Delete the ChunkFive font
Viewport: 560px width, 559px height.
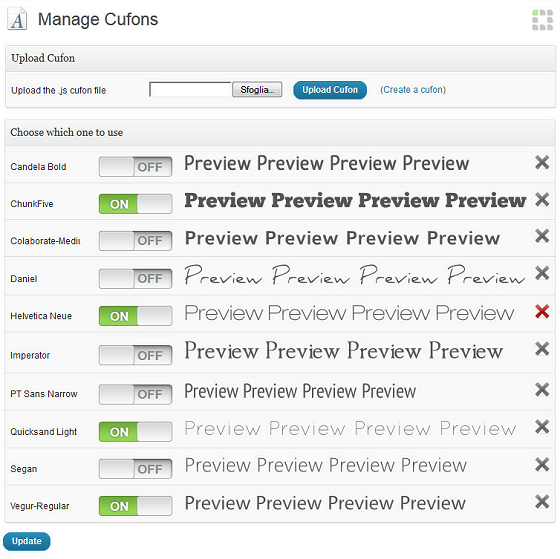542,199
